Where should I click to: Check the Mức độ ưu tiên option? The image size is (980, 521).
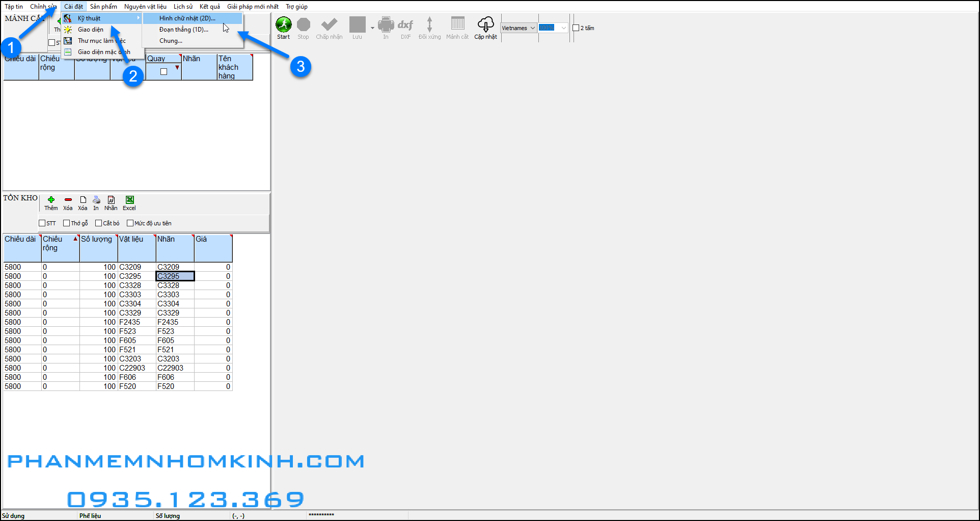point(130,223)
